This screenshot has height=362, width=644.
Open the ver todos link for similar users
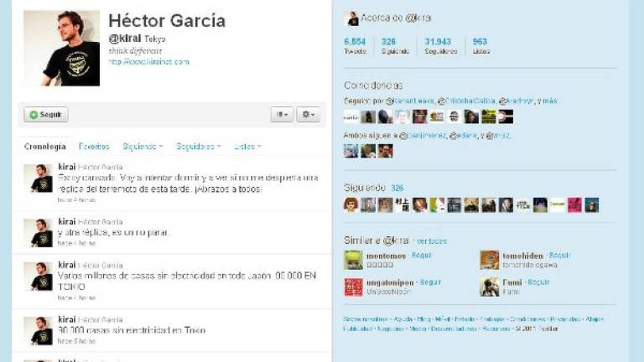click(432, 241)
